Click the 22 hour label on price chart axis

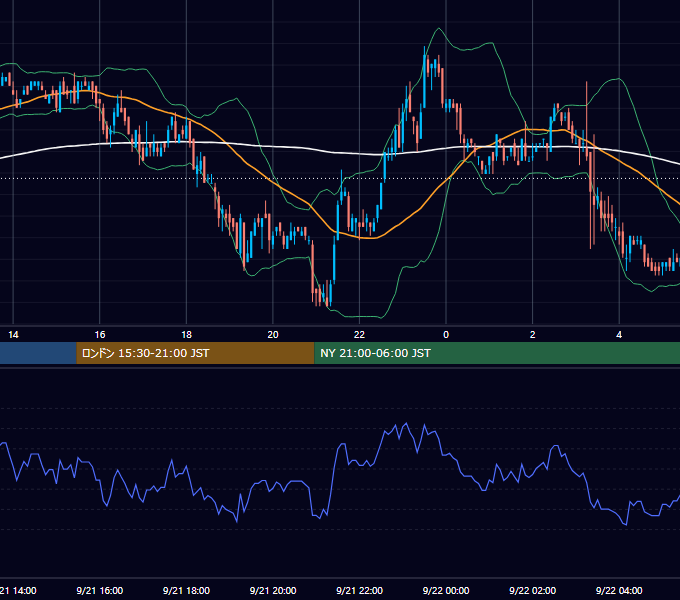360,335
